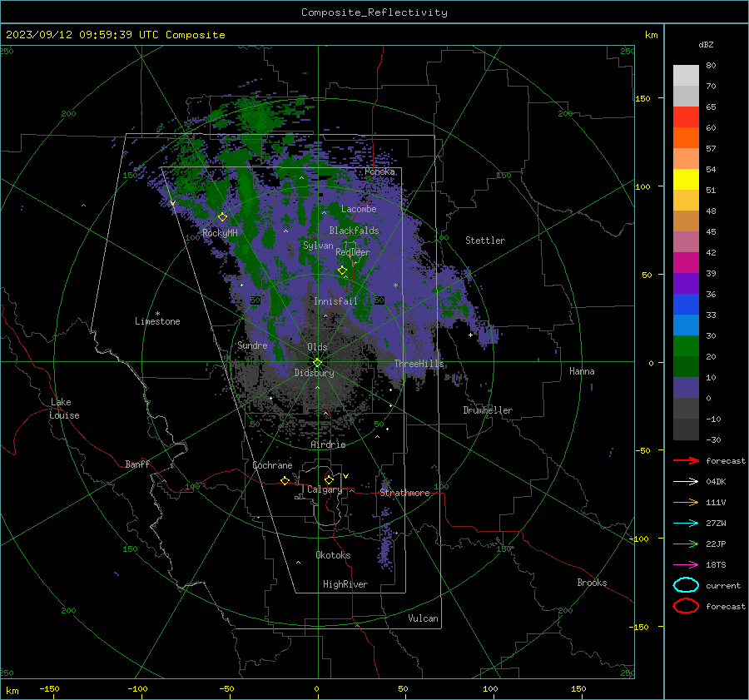Click the yellow diamond marker below RedDeer
The width and height of the screenshot is (749, 700).
(x=342, y=271)
